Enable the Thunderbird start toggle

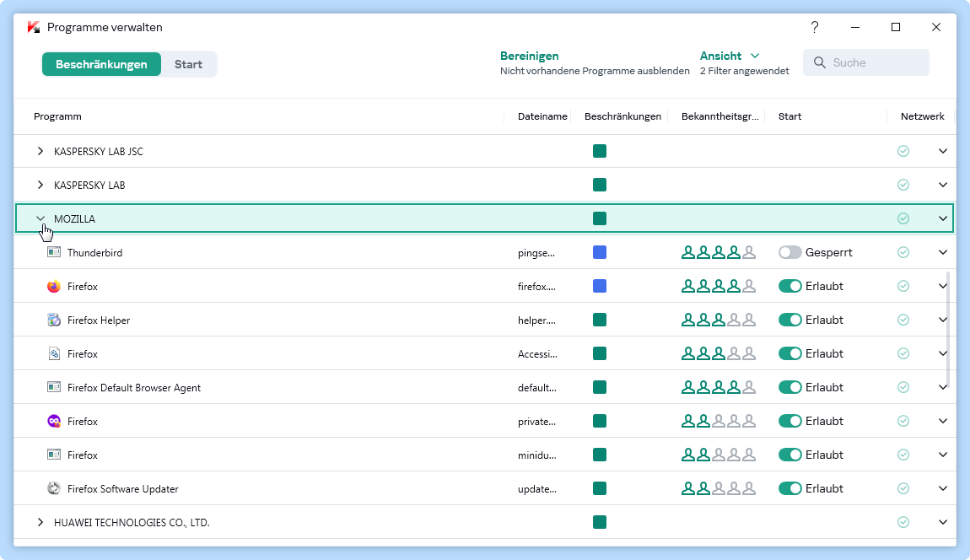[x=789, y=252]
